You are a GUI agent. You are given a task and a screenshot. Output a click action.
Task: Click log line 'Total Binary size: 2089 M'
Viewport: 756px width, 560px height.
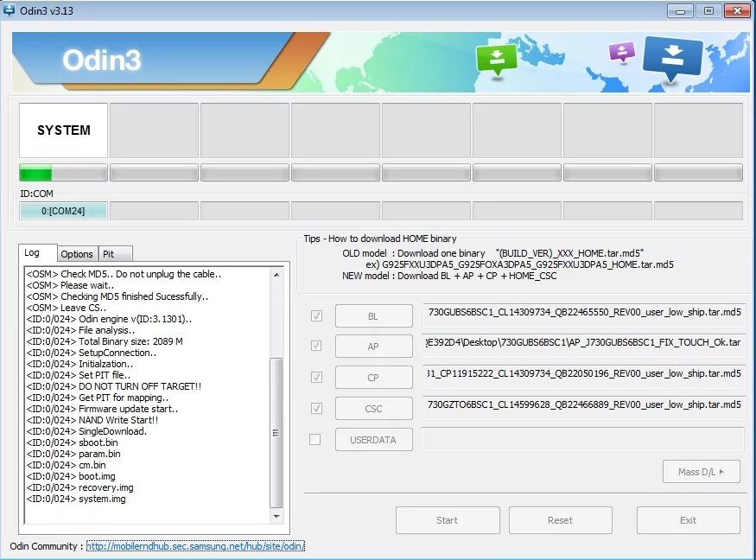pyautogui.click(x=105, y=341)
